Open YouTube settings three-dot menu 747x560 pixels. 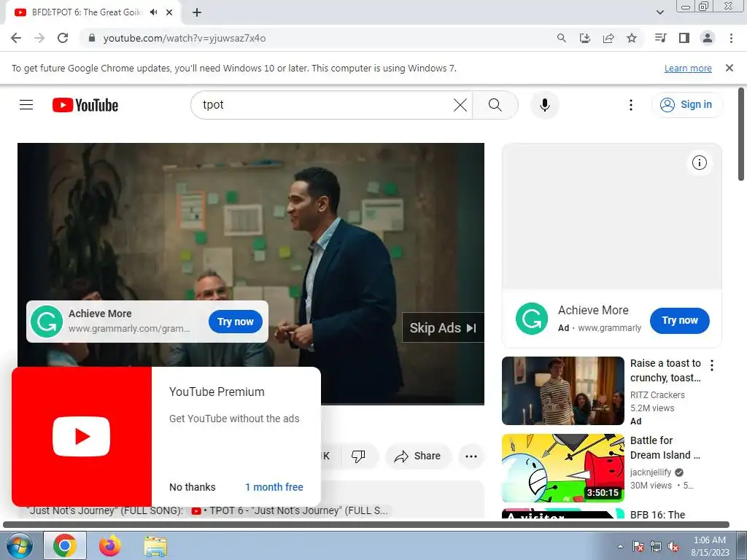[x=631, y=105]
